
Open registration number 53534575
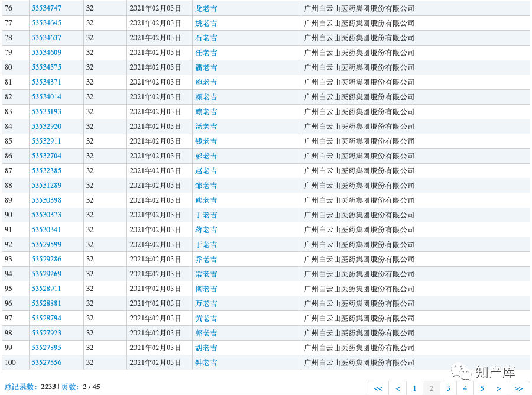click(46, 67)
